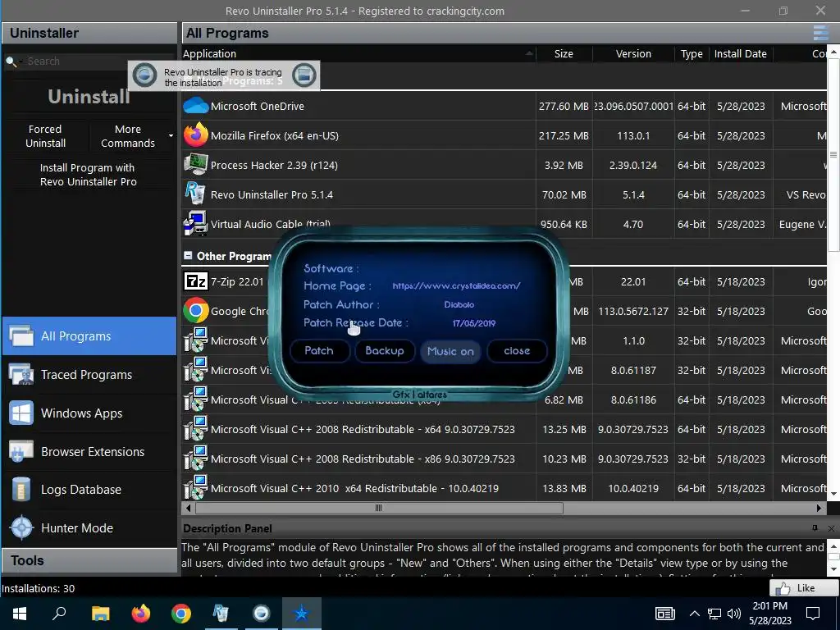This screenshot has width=840, height=630.
Task: Click the blue star patch app taskbar icon
Action: (302, 613)
